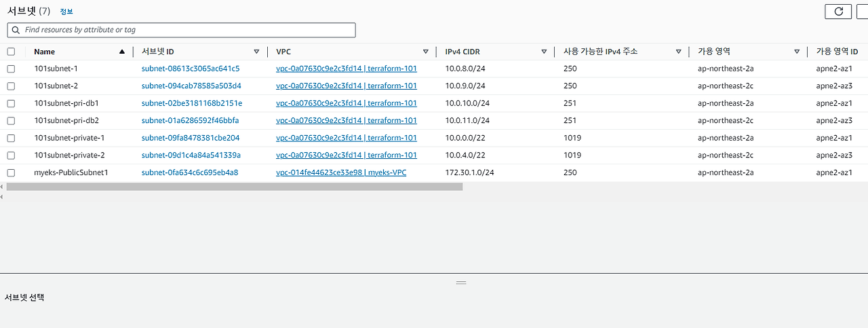Viewport: 868px width, 328px height.
Task: Click the 101subnet-pri-db2 name cell
Action: tap(66, 121)
